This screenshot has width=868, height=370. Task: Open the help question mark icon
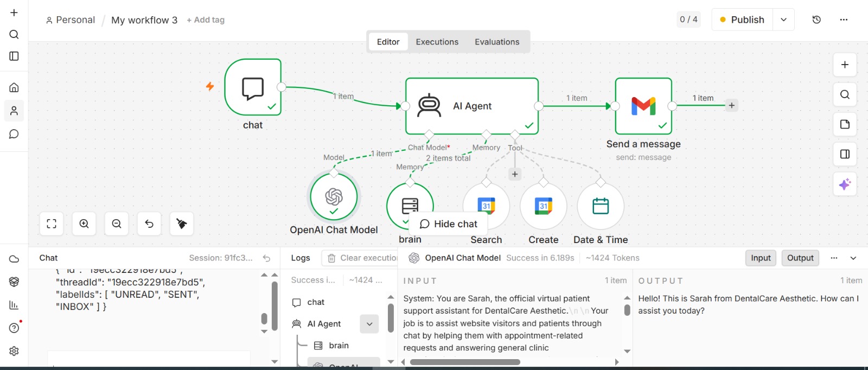[x=14, y=328]
